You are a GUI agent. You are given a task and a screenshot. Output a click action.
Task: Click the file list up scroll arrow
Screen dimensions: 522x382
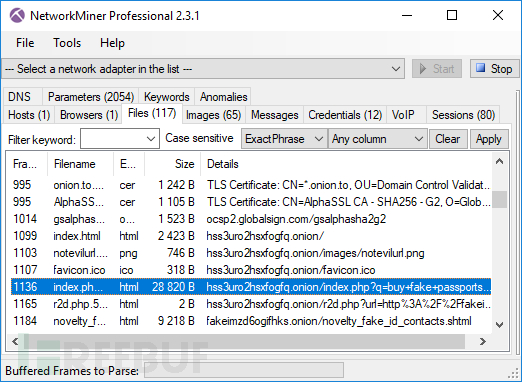(x=499, y=162)
